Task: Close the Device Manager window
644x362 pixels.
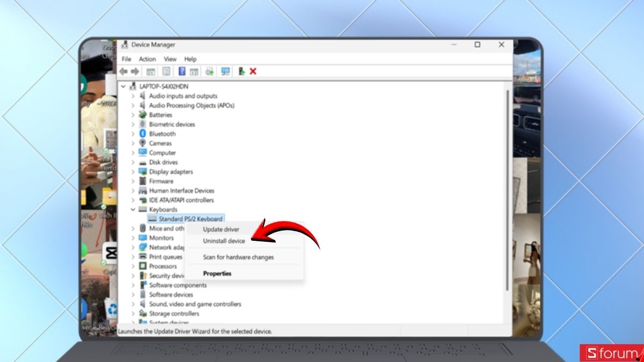Action: (x=502, y=45)
